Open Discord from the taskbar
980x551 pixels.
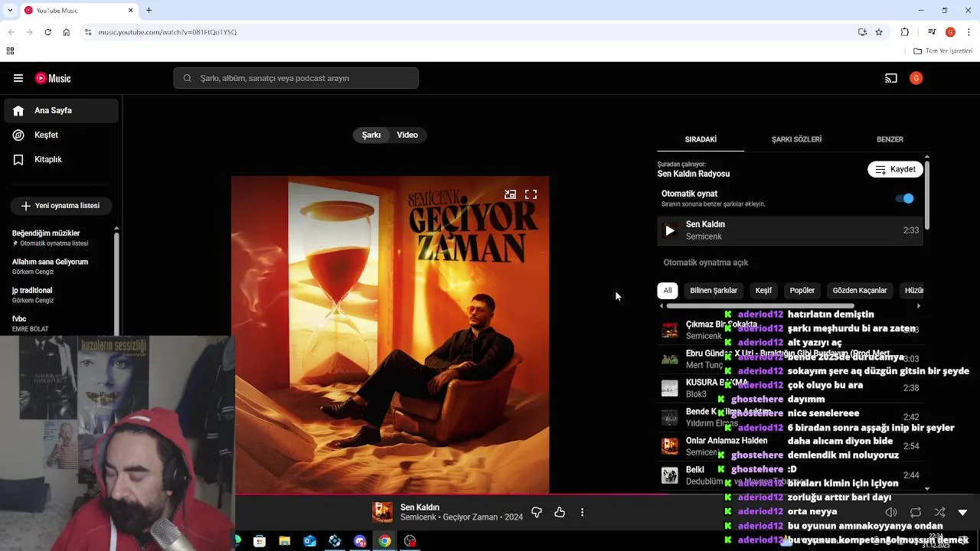pyautogui.click(x=360, y=541)
